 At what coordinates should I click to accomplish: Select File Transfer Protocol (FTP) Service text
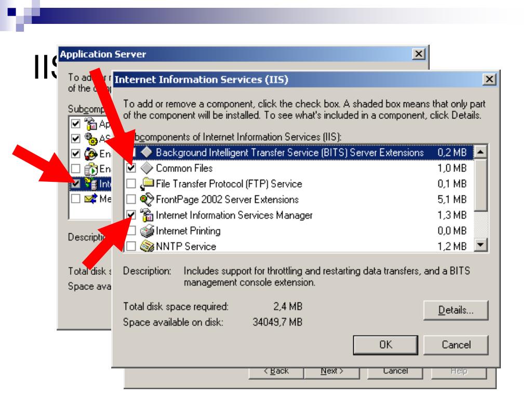click(229, 183)
